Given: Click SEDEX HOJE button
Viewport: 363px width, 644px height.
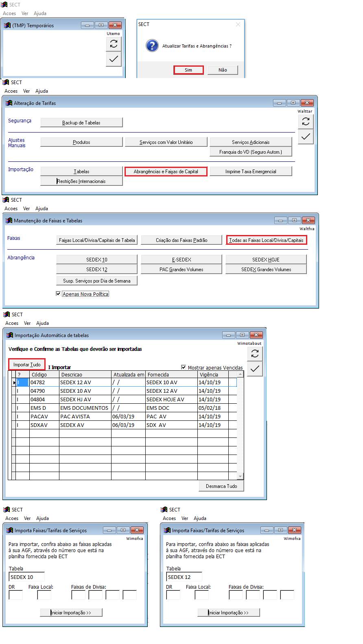Looking at the screenshot, I should (x=266, y=259).
